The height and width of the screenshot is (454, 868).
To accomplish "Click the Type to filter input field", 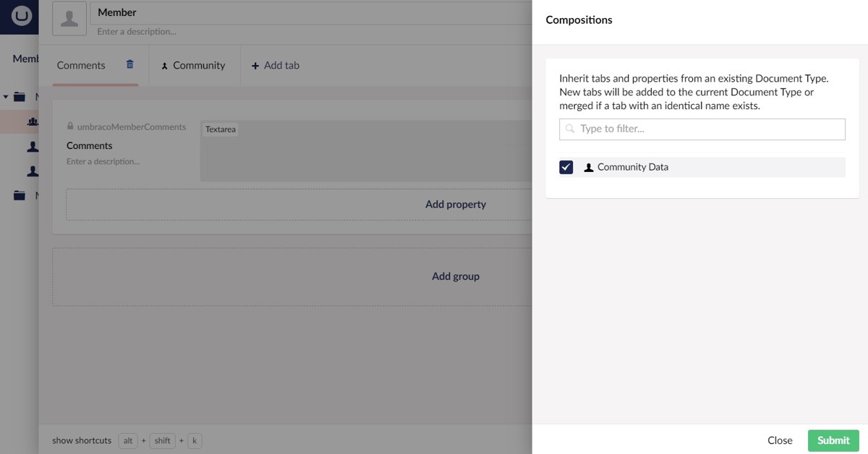I will [702, 129].
